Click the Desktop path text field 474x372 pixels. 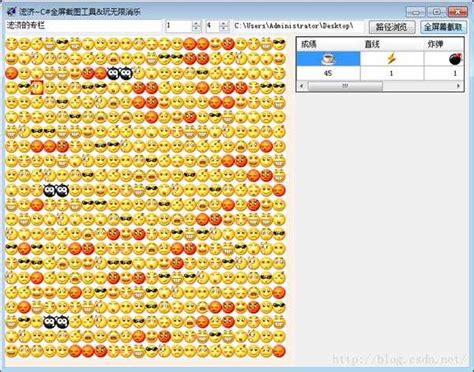click(x=298, y=26)
